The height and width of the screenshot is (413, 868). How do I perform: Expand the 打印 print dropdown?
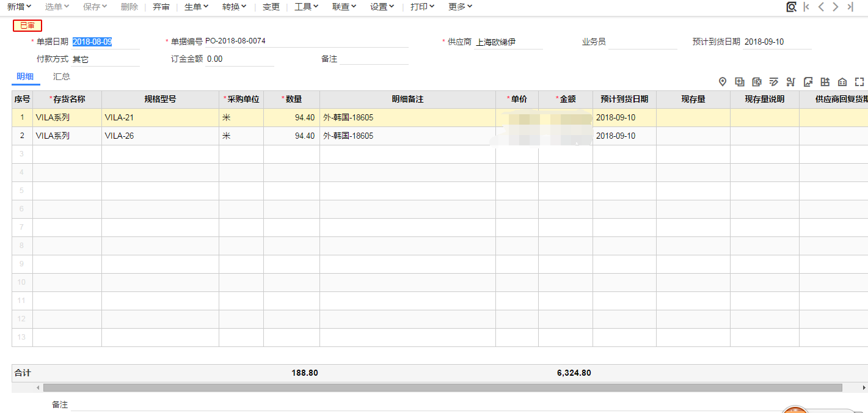(422, 7)
